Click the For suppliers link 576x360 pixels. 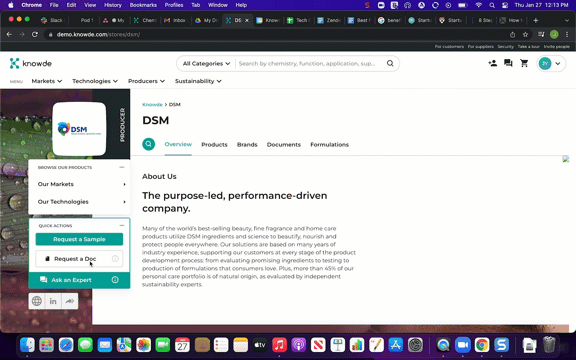(480, 47)
